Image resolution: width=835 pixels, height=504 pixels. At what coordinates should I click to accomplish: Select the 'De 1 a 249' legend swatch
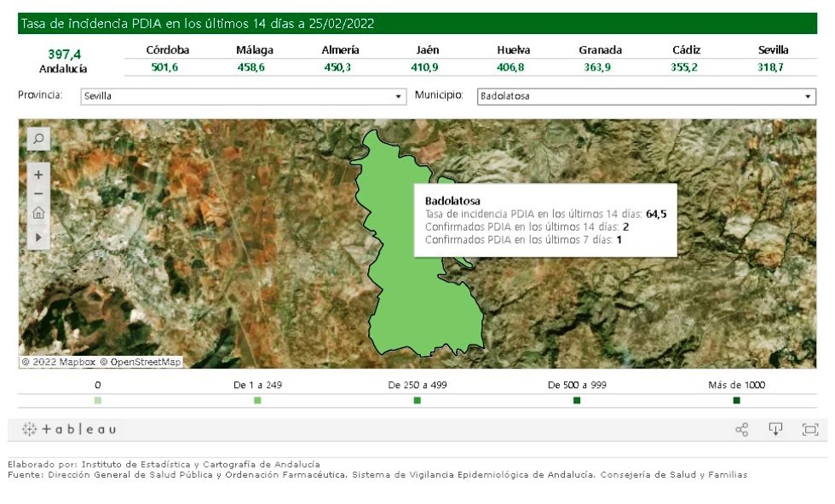click(x=257, y=400)
